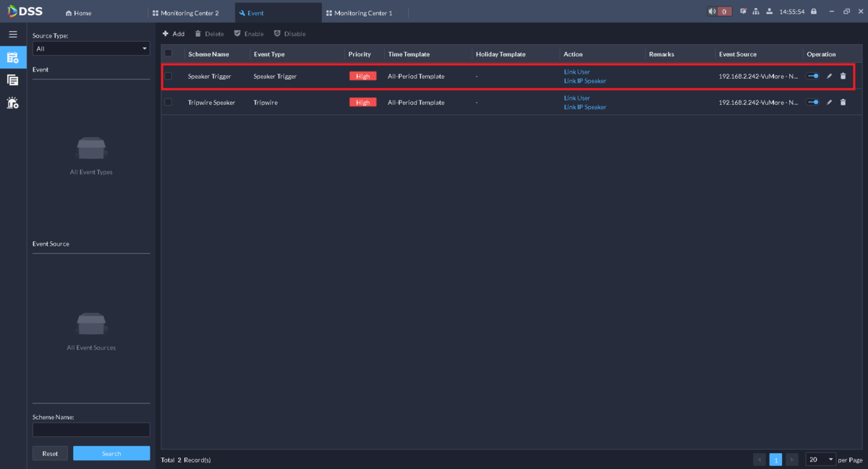Select page 1 in pagination

point(775,460)
